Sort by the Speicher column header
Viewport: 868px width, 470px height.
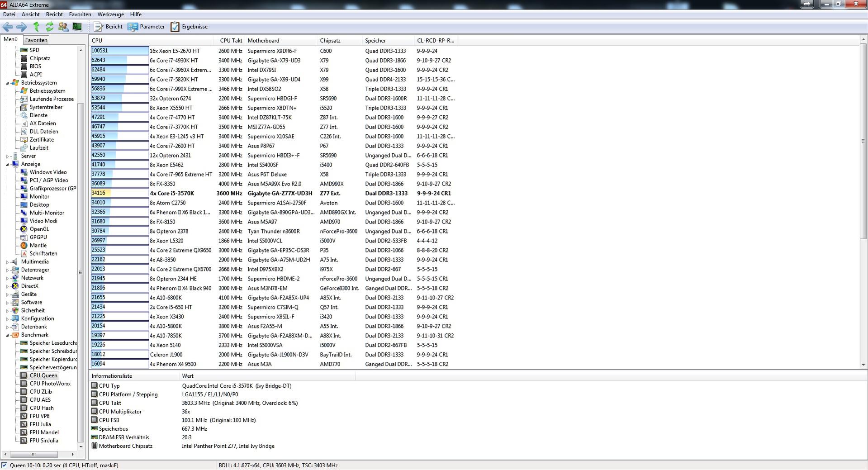click(x=388, y=41)
